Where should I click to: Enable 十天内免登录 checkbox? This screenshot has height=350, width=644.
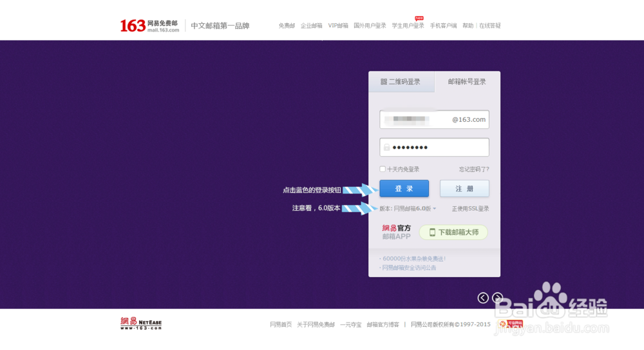[x=383, y=169]
